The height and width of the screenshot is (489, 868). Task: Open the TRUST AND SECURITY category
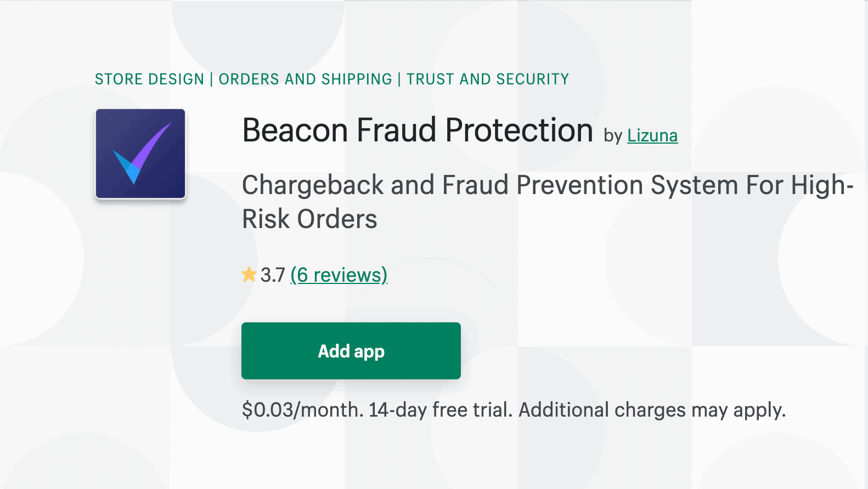[487, 79]
